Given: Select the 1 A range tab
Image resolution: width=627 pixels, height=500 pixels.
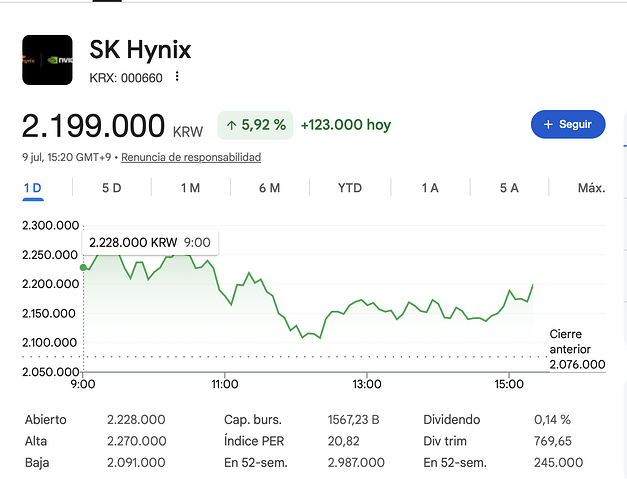Looking at the screenshot, I should [x=430, y=188].
